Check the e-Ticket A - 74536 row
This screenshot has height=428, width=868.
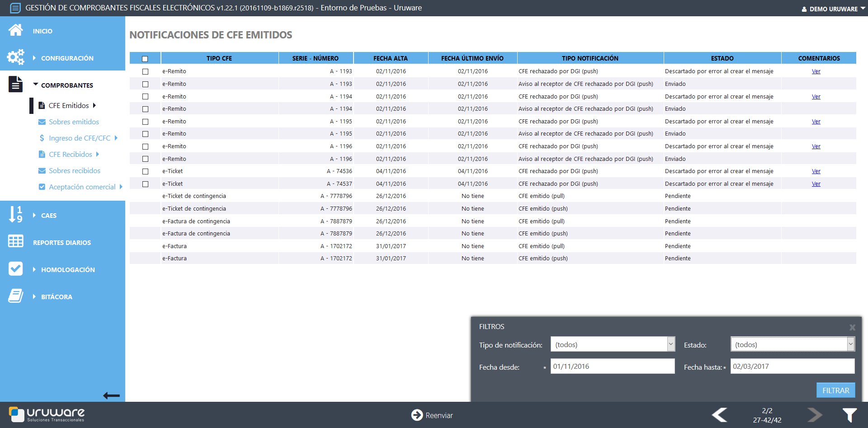point(145,171)
